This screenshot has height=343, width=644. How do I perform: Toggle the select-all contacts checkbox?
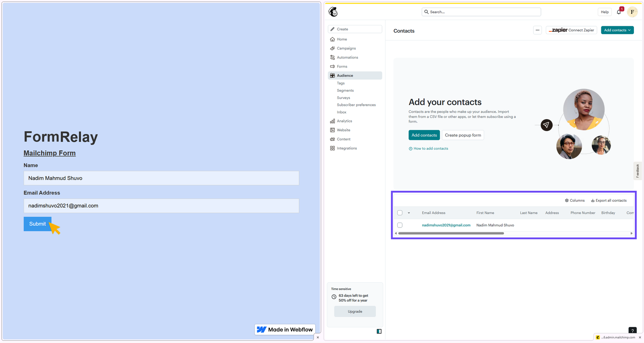coord(400,213)
